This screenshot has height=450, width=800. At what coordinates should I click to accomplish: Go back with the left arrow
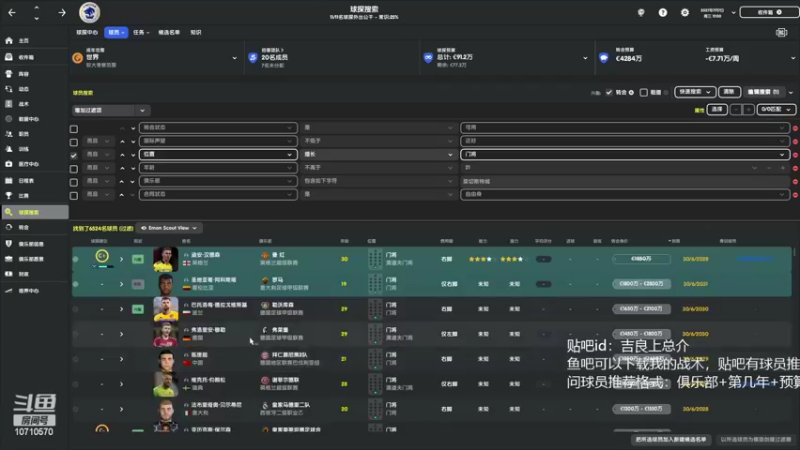(x=12, y=12)
